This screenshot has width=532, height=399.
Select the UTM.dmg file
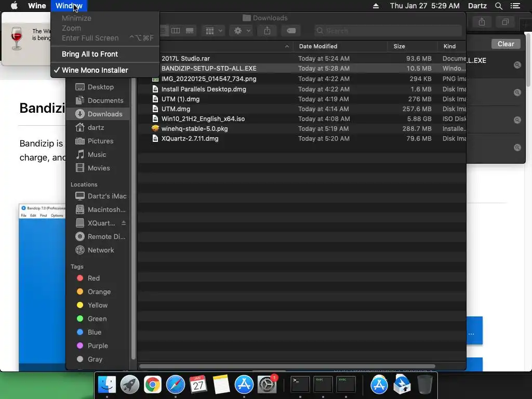point(176,109)
